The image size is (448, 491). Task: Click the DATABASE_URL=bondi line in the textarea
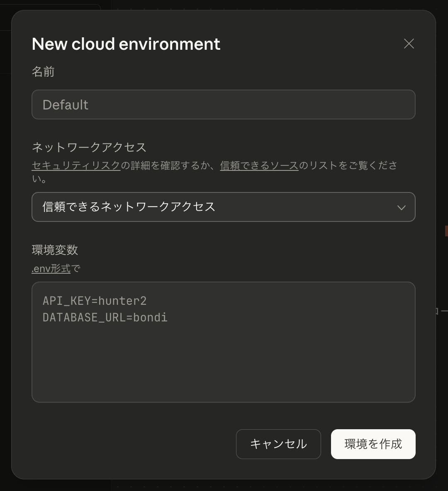coord(105,318)
